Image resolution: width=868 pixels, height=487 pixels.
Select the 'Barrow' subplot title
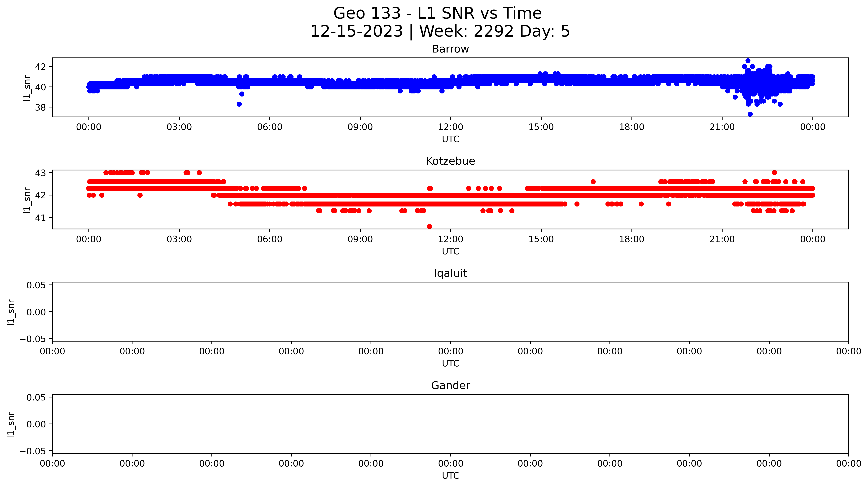coord(451,49)
